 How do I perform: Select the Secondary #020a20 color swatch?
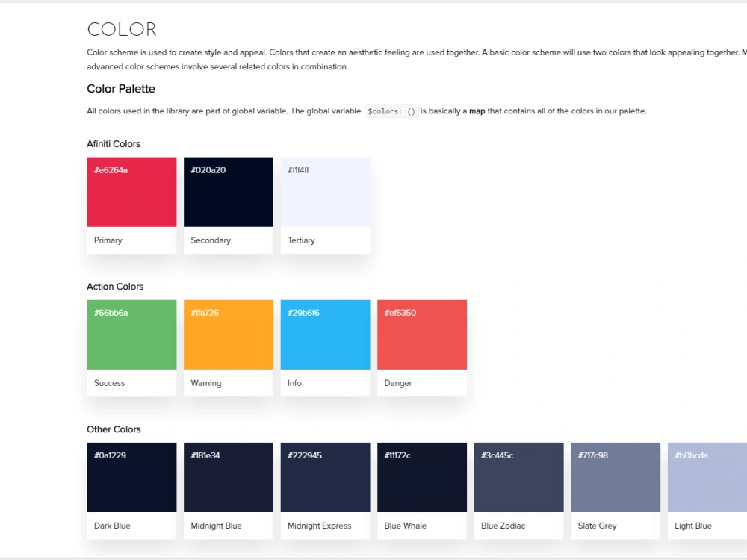coord(229,192)
